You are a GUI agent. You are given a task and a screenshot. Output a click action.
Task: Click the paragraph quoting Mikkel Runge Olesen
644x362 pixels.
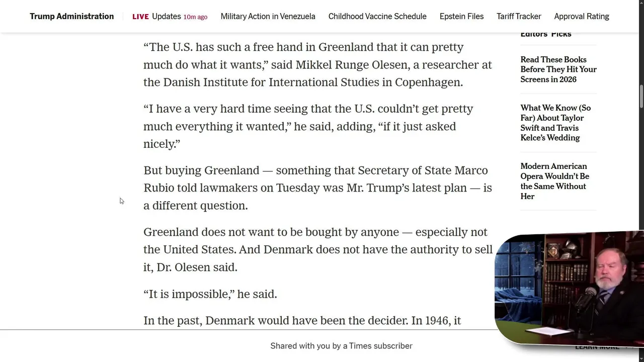coord(317,65)
